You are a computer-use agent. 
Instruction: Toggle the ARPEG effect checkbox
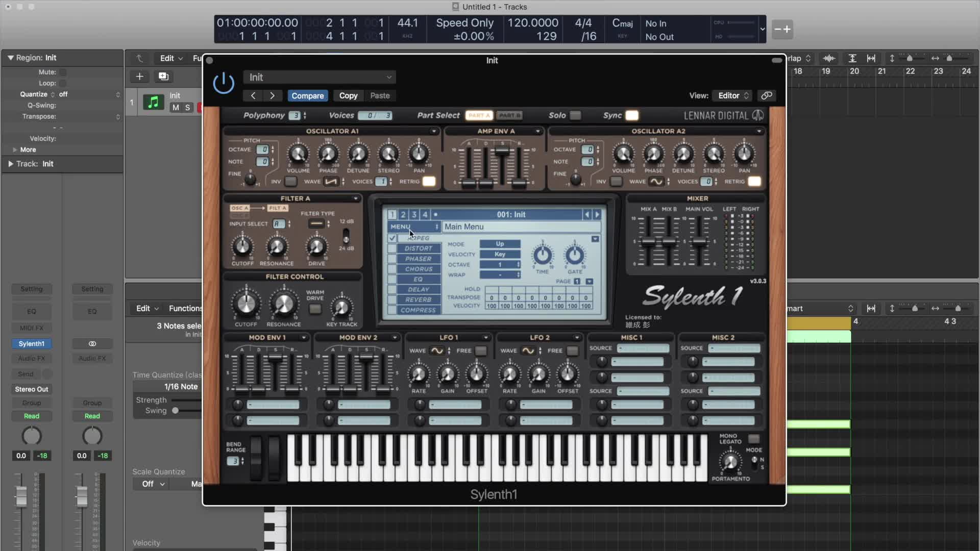(x=392, y=238)
